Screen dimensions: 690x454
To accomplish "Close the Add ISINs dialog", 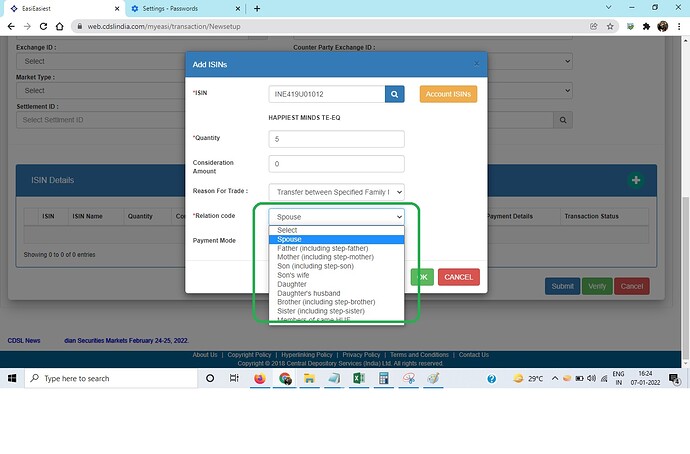I will pos(477,64).
